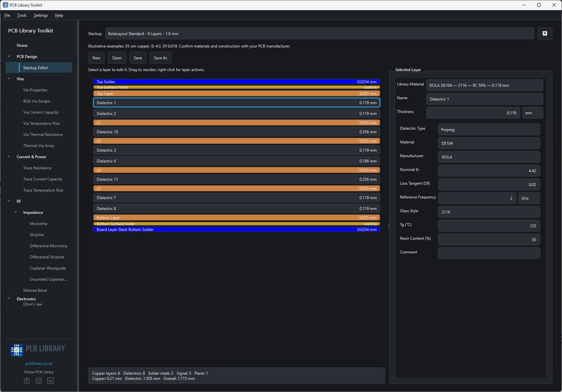Collapse the PCB Design tree section

click(x=9, y=57)
